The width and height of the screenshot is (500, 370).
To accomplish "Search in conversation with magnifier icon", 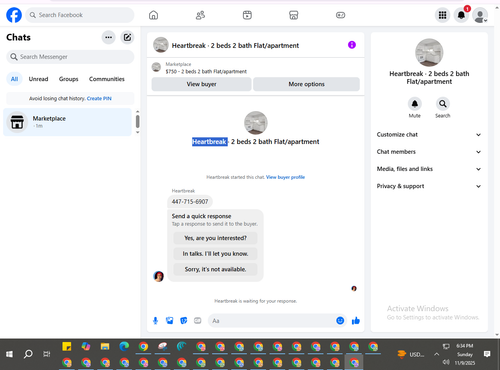I will (443, 104).
